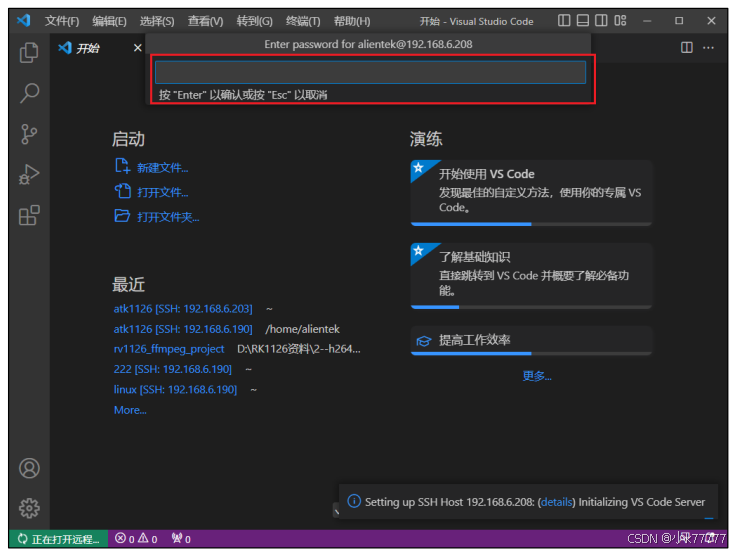744x552 pixels.
Task: Open the 开始使用 VS Code walkthrough
Action: point(531,193)
